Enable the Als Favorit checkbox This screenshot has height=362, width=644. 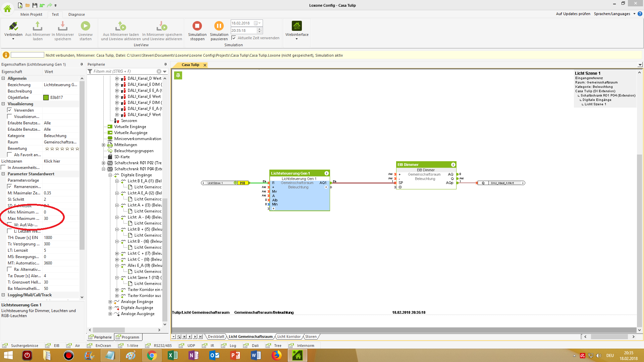pos(10,155)
